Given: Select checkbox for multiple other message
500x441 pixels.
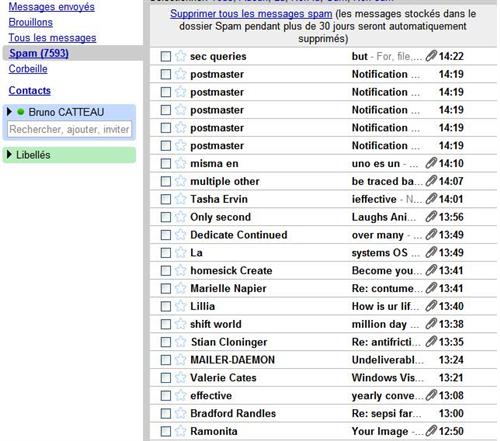Looking at the screenshot, I should click(166, 181).
